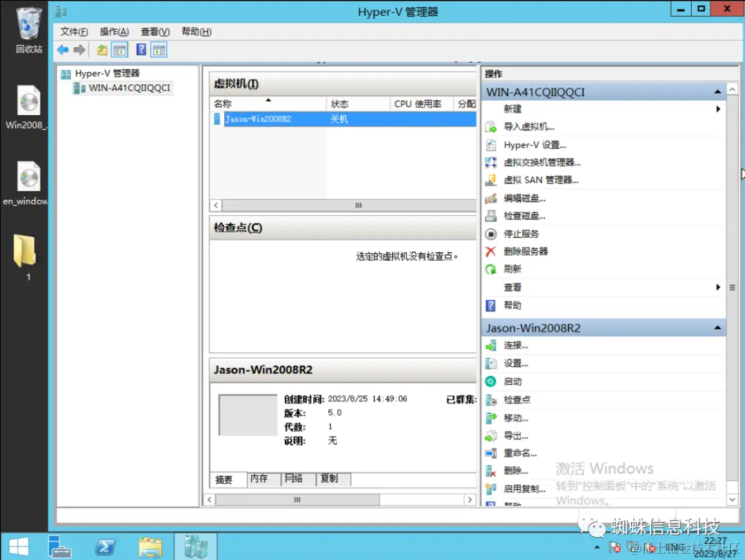Image resolution: width=745 pixels, height=560 pixels.
Task: Click the red X 删除服务器 icon
Action: tap(491, 251)
